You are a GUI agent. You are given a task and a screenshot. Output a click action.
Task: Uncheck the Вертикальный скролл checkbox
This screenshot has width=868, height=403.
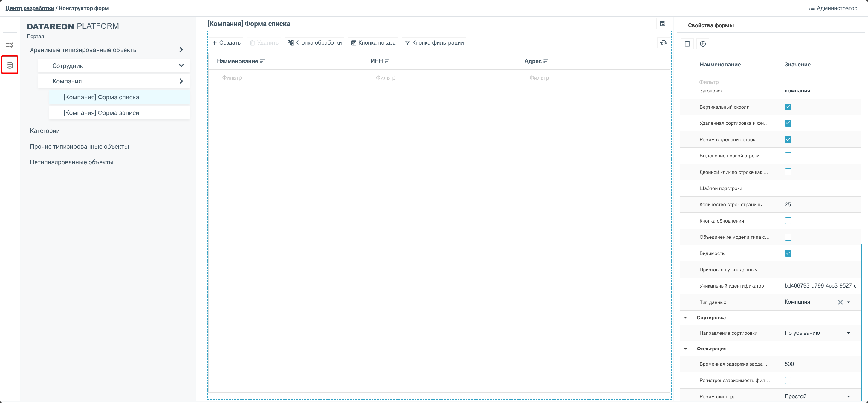[x=788, y=107]
